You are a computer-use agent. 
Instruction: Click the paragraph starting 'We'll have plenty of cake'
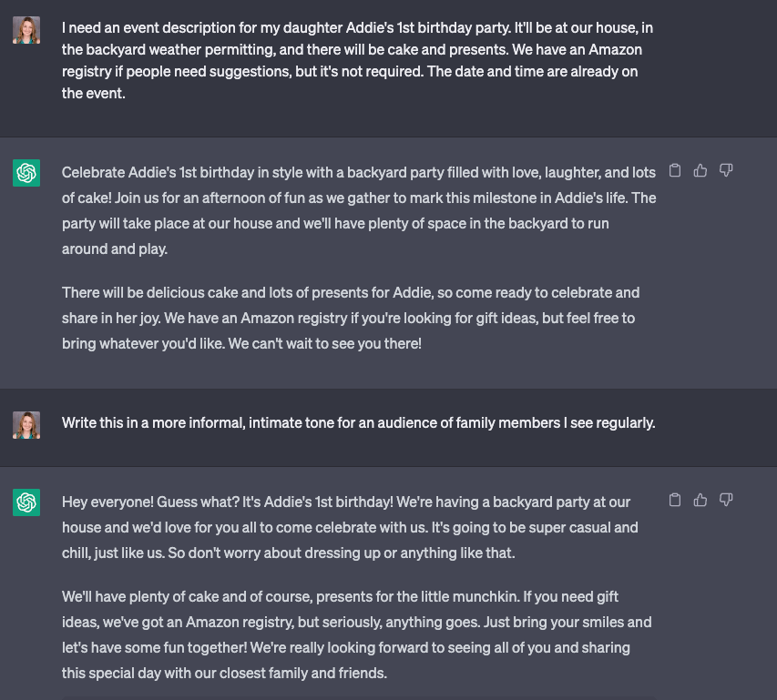[357, 634]
